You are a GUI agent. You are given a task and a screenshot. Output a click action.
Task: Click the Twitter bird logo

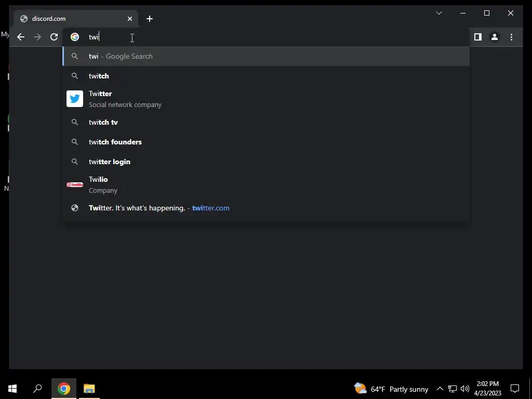click(75, 99)
